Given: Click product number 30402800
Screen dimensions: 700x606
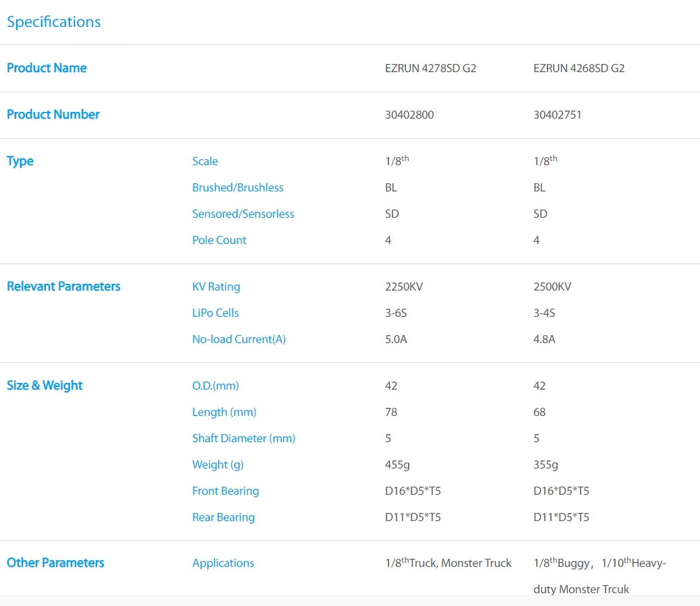Looking at the screenshot, I should [x=409, y=115].
